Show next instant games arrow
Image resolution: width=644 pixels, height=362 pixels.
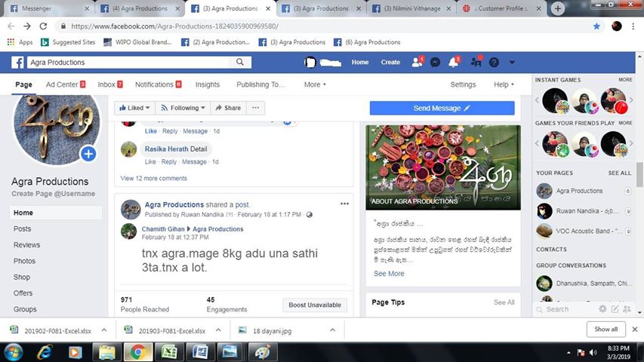[x=631, y=100]
